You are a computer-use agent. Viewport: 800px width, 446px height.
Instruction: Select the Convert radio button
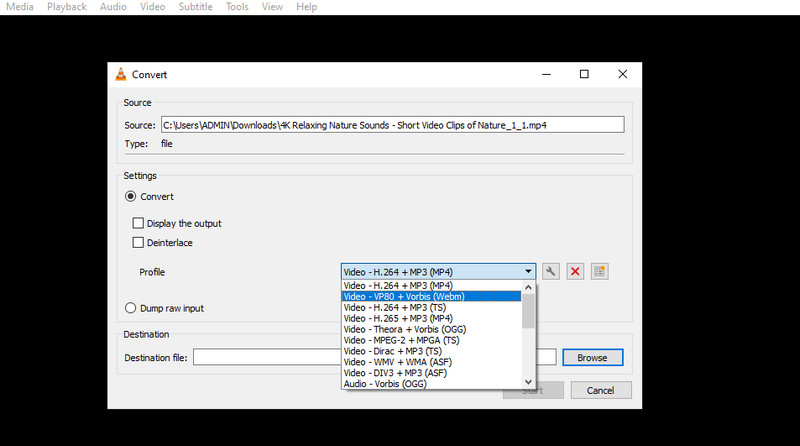(x=131, y=197)
